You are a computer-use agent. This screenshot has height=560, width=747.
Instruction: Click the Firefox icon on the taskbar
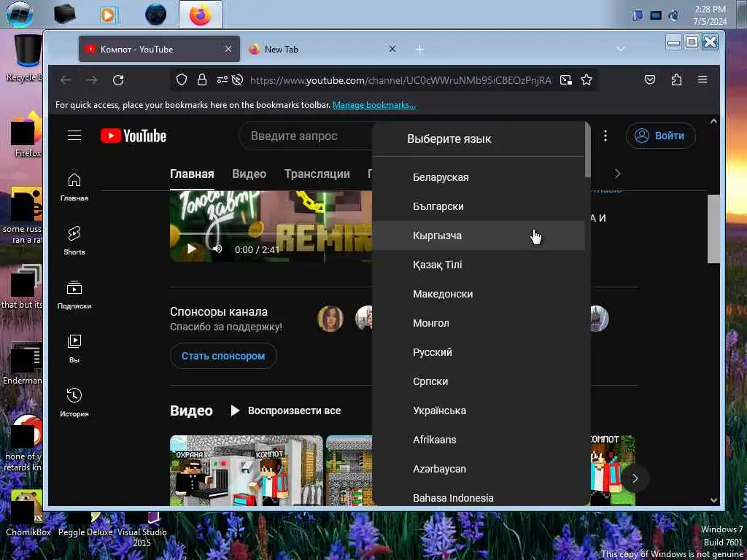[x=200, y=15]
